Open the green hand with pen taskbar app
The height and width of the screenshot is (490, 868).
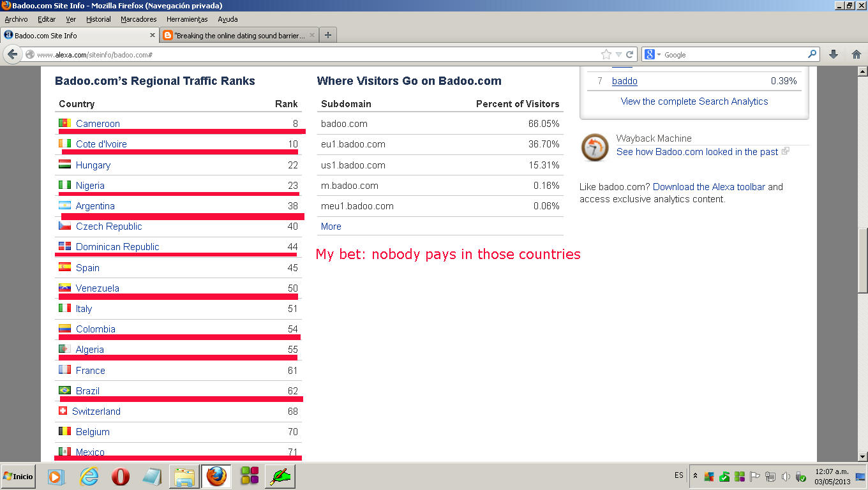281,477
